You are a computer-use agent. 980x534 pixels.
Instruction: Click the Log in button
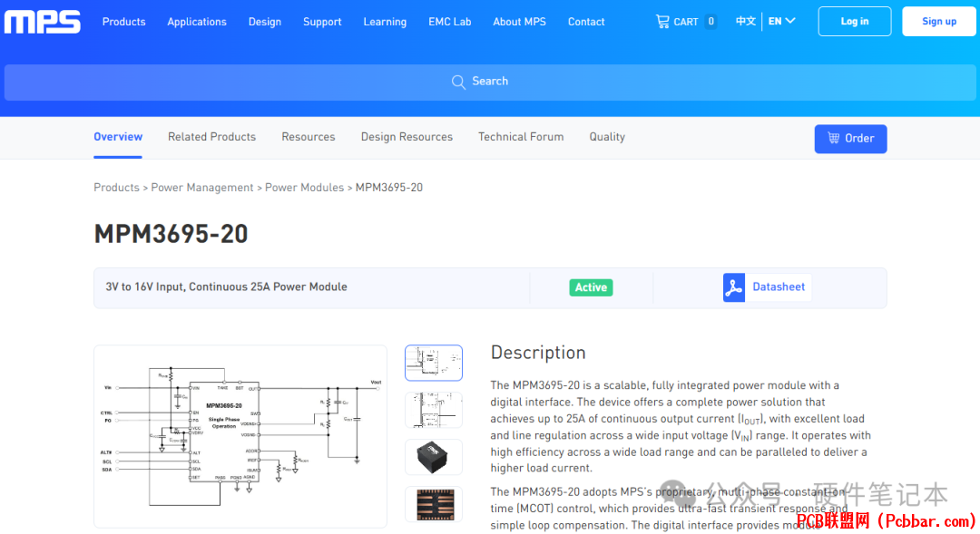point(855,21)
